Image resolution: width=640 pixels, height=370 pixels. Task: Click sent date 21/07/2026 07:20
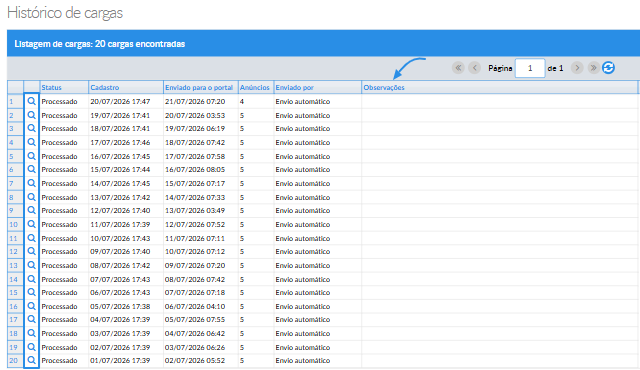(195, 101)
